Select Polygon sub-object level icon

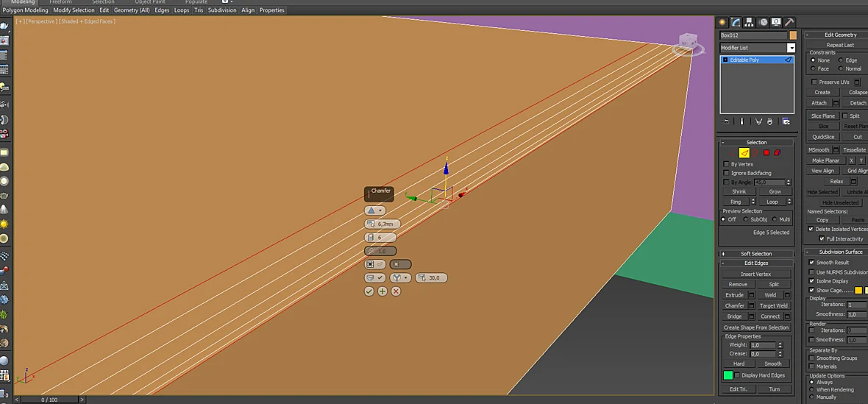(766, 153)
